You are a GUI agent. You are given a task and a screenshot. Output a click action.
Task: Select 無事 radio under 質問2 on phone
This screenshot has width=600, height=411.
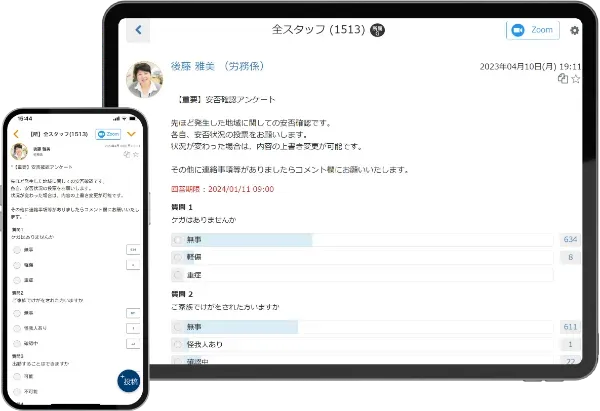tap(17, 313)
